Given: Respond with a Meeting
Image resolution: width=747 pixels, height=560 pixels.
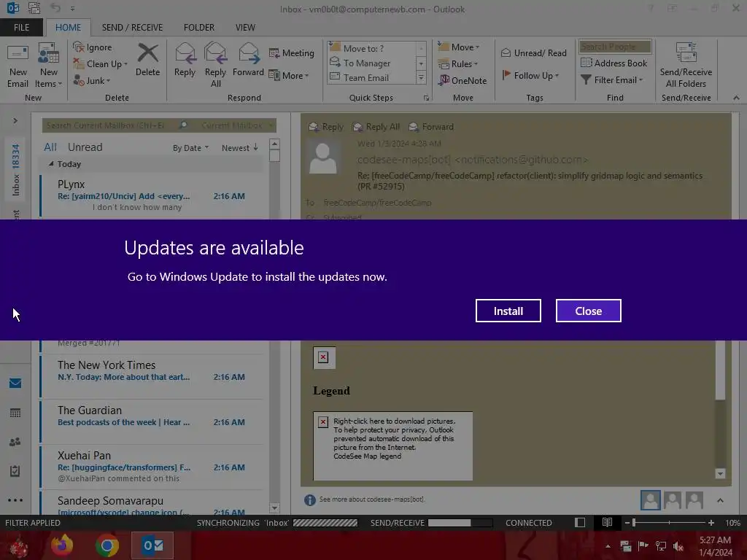Looking at the screenshot, I should [x=292, y=52].
